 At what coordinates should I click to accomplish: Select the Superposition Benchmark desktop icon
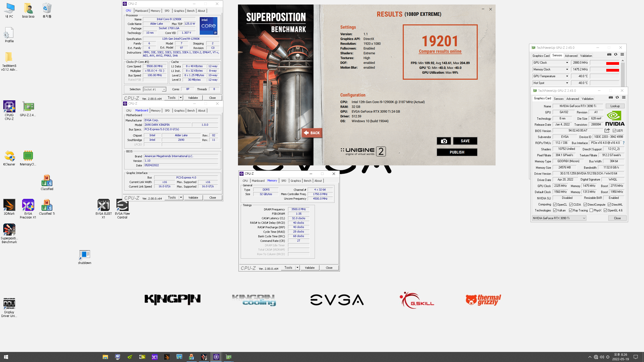9,233
